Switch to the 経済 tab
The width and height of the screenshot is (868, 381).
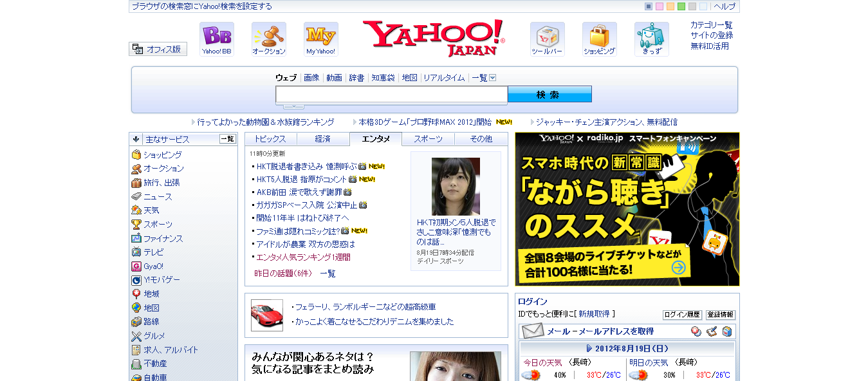(323, 139)
